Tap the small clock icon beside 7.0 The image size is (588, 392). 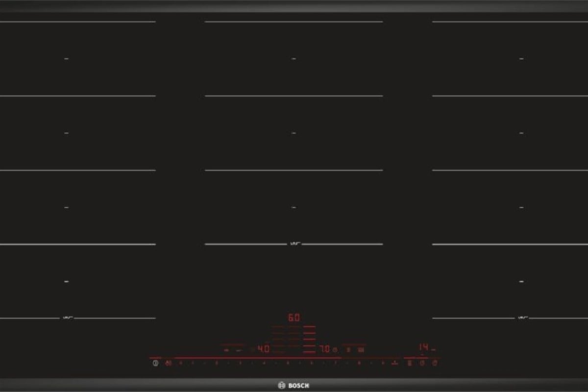click(x=335, y=350)
